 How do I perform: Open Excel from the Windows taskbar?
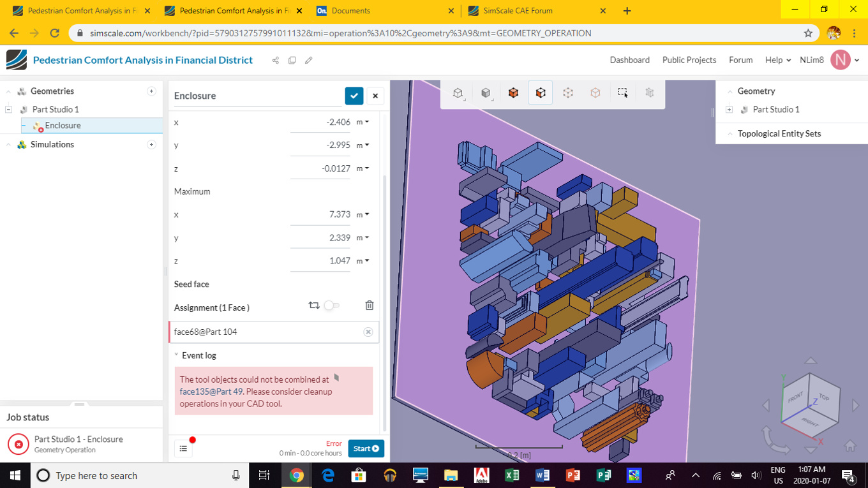point(512,475)
